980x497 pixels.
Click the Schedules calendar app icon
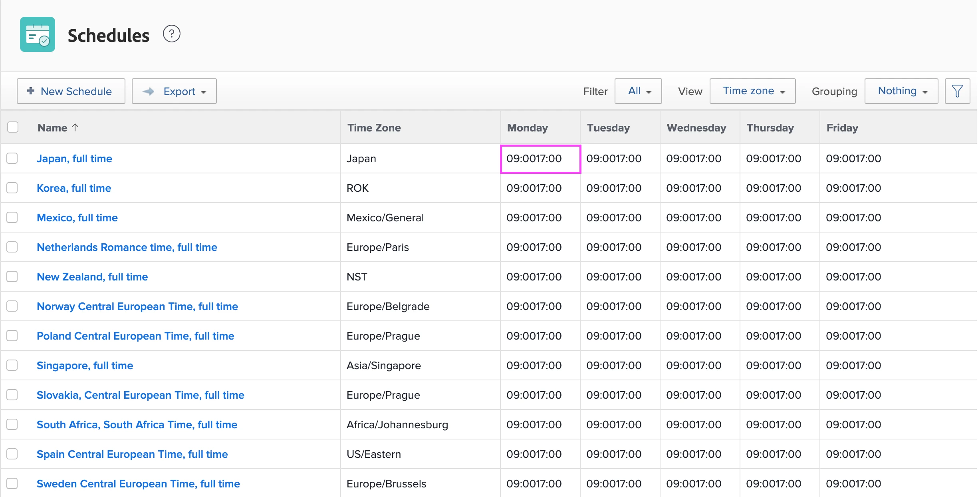(38, 34)
